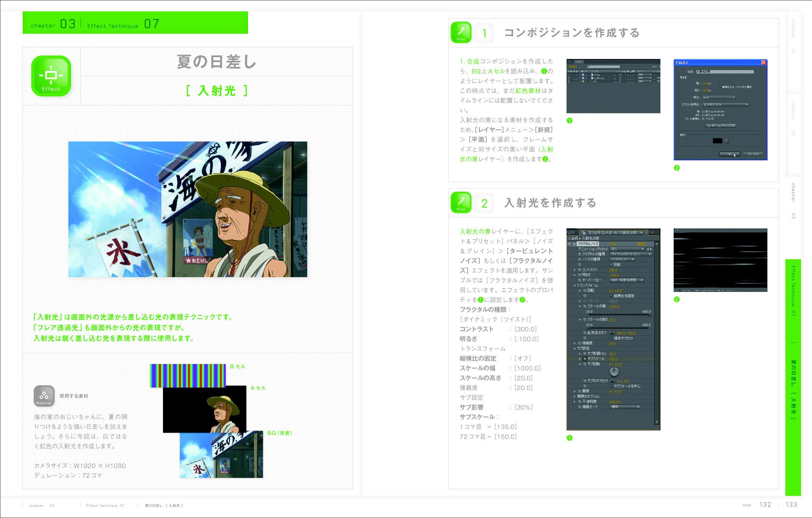
Task: Expand コントラスト property triangle
Action: [575, 270]
